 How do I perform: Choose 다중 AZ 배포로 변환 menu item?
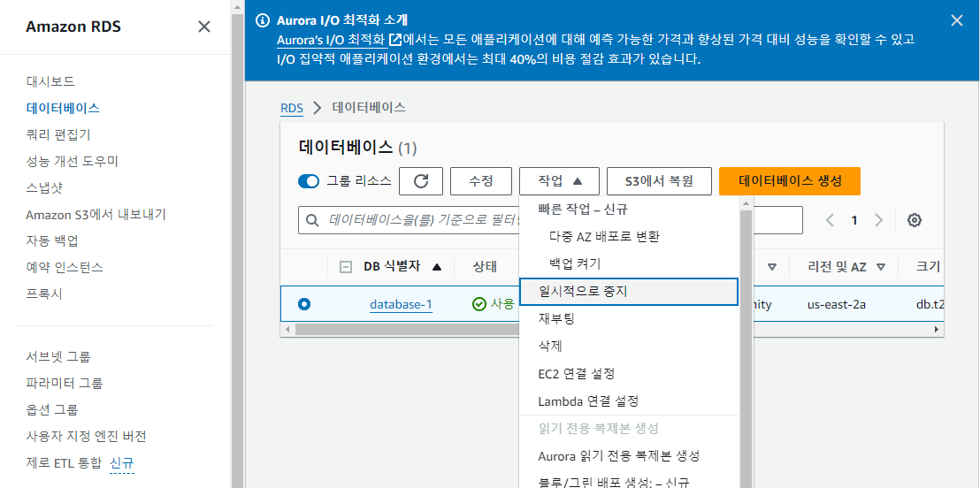click(x=604, y=237)
